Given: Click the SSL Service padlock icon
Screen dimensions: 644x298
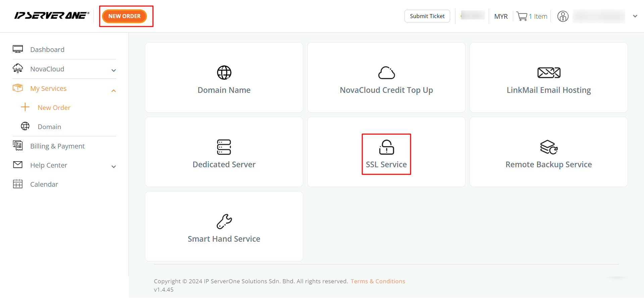Looking at the screenshot, I should (386, 147).
